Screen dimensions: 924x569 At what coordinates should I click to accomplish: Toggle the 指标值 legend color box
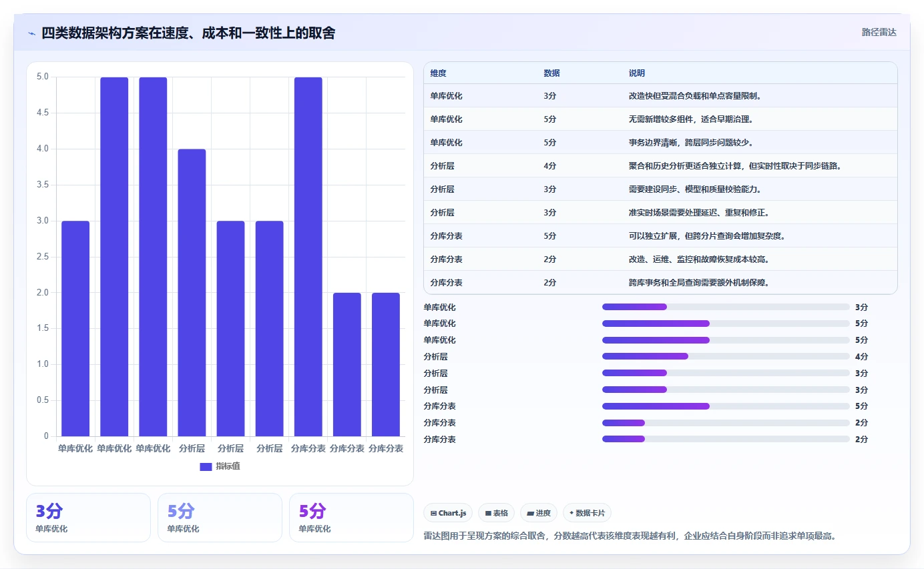(x=206, y=466)
